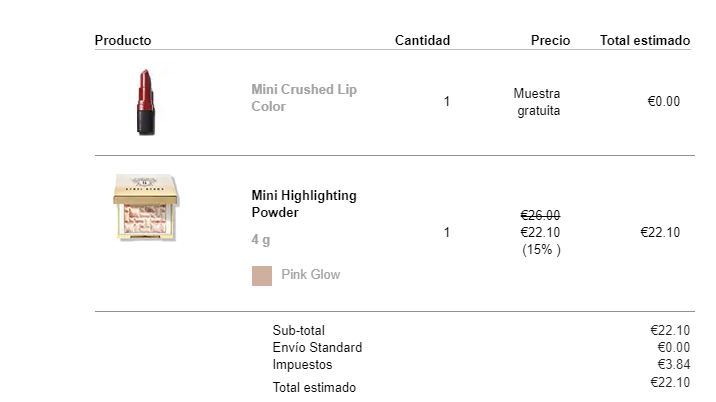This screenshot has height=402, width=716.
Task: Click the 4 g size label
Action: pyautogui.click(x=261, y=239)
